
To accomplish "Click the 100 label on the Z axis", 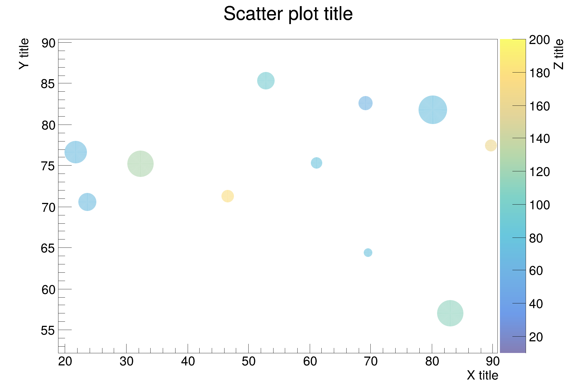I will pyautogui.click(x=539, y=205).
